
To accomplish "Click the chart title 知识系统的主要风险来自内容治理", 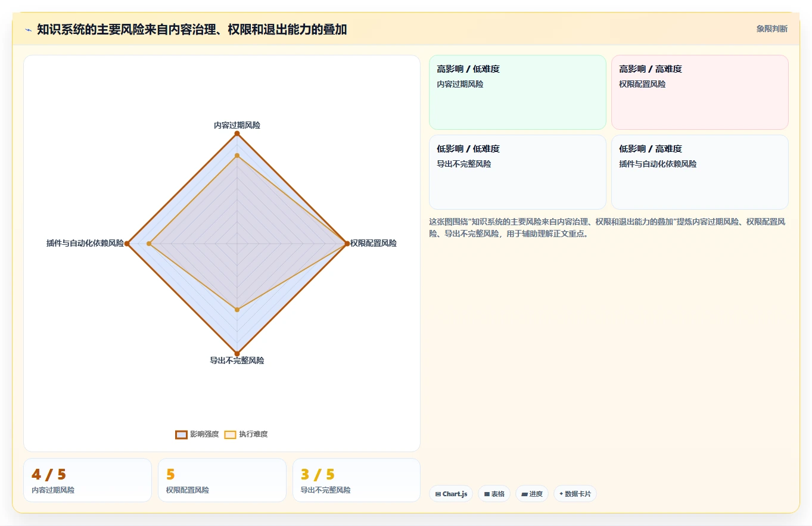I will coord(192,29).
